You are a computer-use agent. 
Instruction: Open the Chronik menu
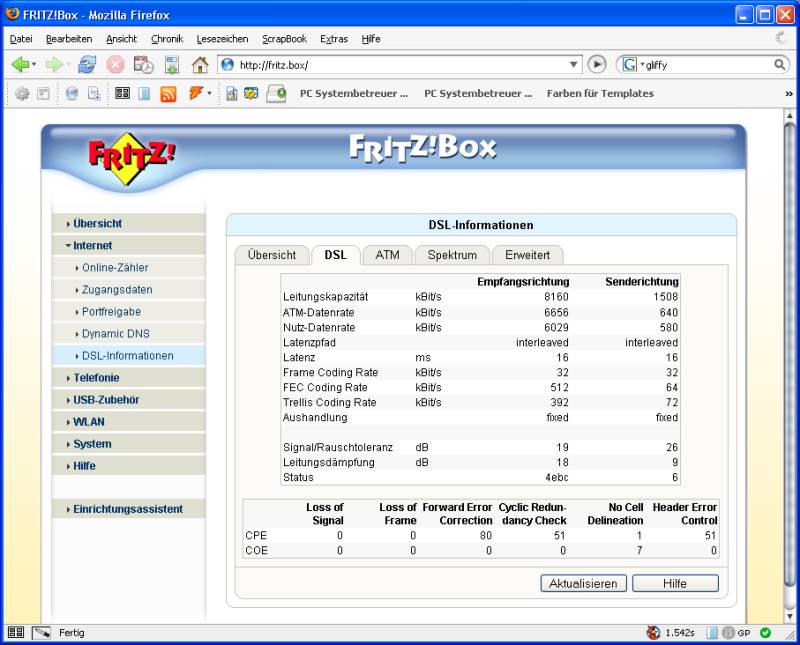[x=167, y=39]
